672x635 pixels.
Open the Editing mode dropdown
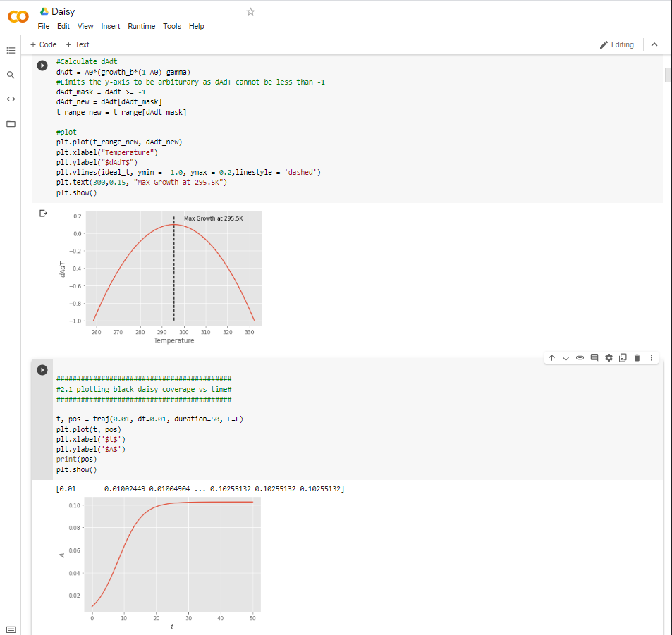click(x=617, y=44)
